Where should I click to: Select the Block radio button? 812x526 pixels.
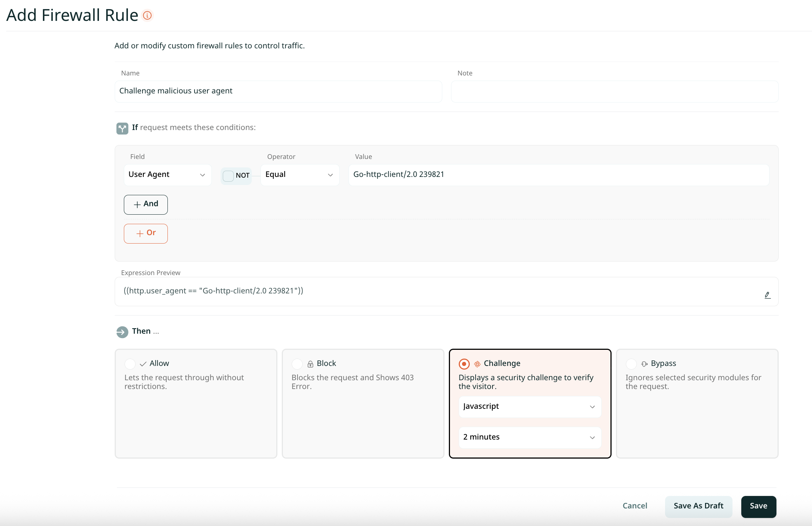[297, 364]
